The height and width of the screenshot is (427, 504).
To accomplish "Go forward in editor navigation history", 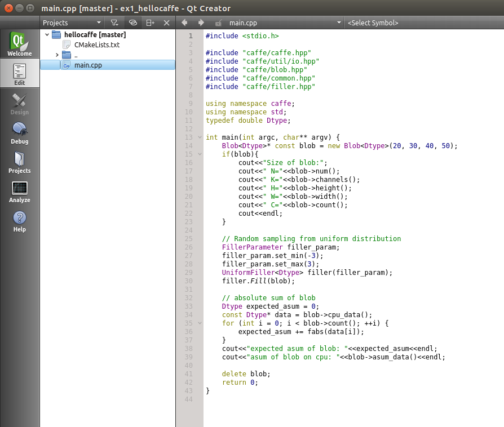I will [201, 23].
